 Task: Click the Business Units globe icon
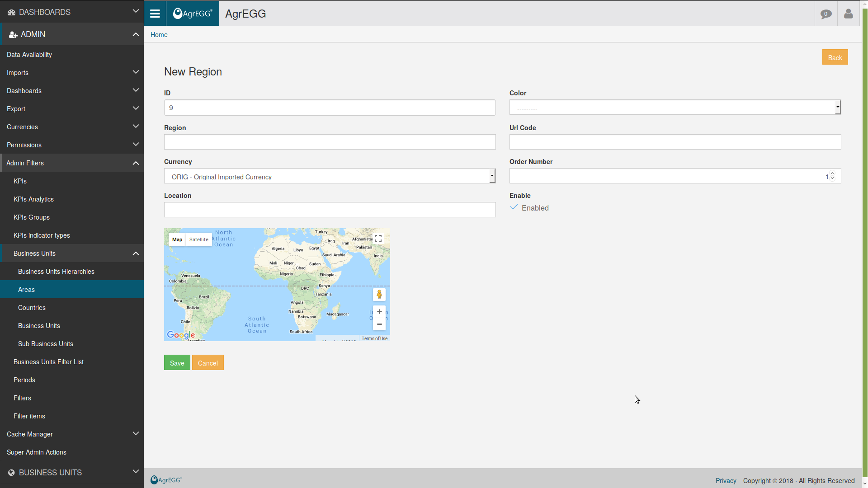pos(11,473)
